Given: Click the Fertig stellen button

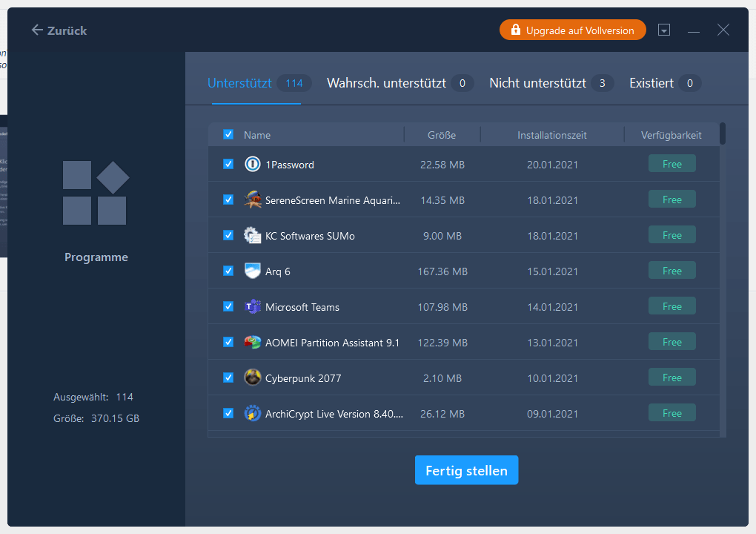Looking at the screenshot, I should [x=466, y=470].
